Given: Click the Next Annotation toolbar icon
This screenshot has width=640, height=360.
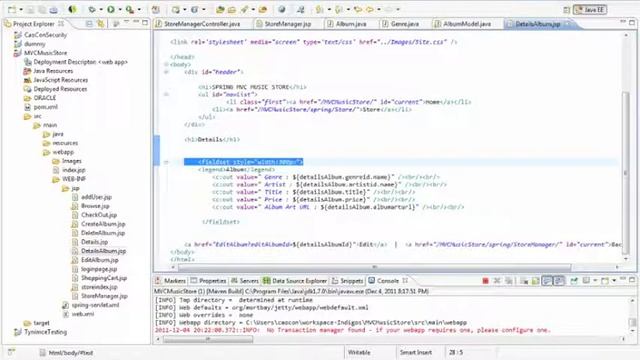Looking at the screenshot, I should 319,9.
